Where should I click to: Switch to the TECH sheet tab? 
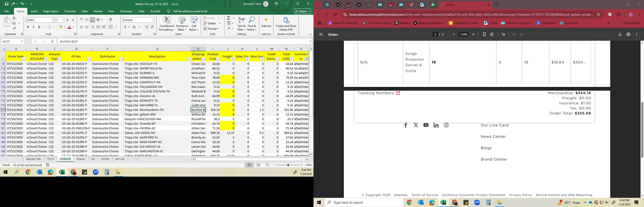click(50, 159)
